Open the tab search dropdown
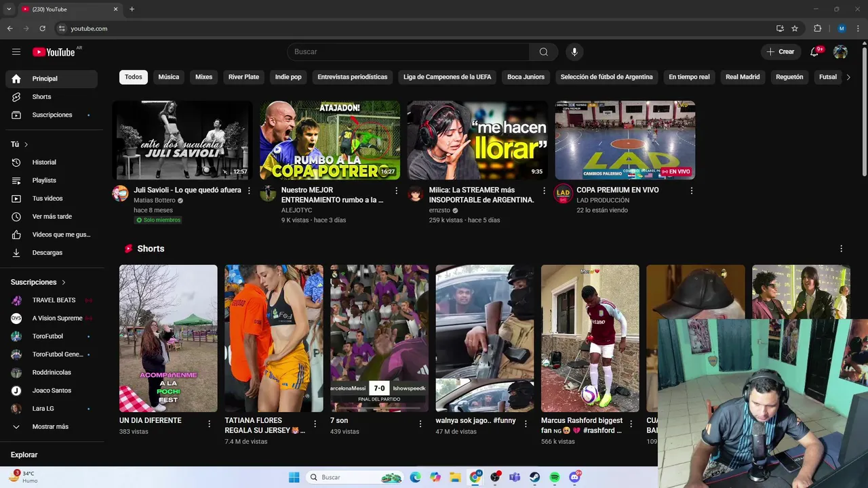This screenshot has width=868, height=488. [9, 9]
